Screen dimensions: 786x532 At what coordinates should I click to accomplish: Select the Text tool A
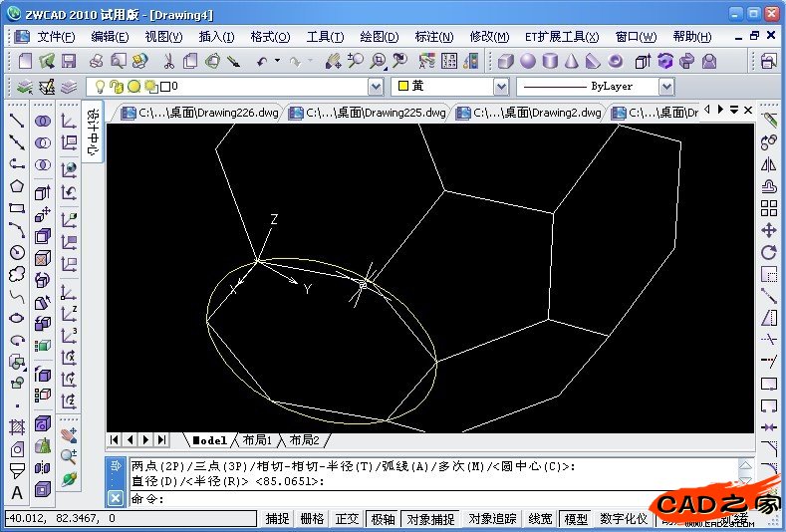(17, 493)
